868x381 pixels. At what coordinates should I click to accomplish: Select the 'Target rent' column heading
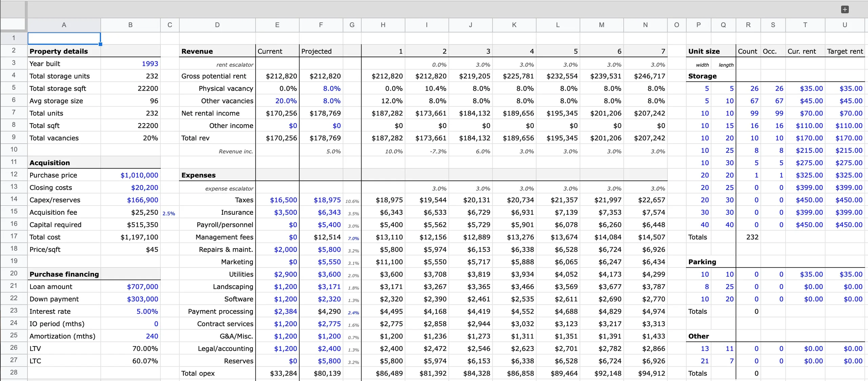[845, 51]
